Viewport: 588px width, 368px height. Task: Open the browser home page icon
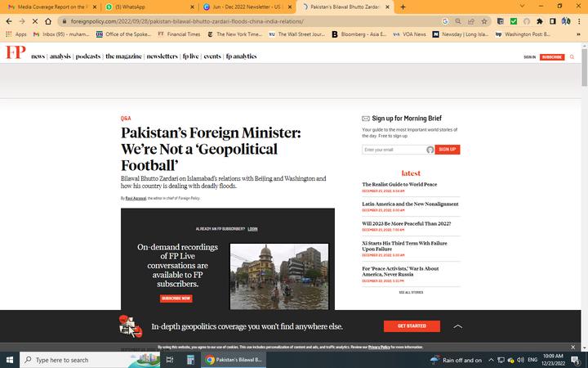click(48, 21)
